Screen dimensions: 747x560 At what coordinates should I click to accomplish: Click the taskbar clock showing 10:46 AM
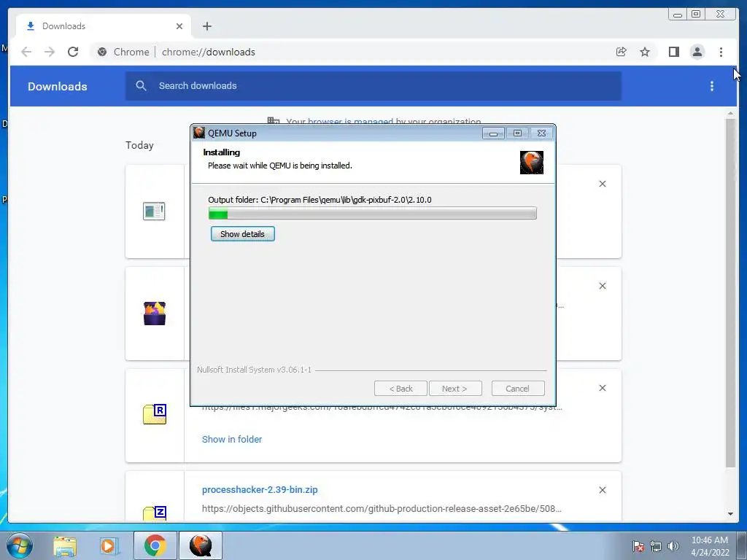pyautogui.click(x=709, y=546)
